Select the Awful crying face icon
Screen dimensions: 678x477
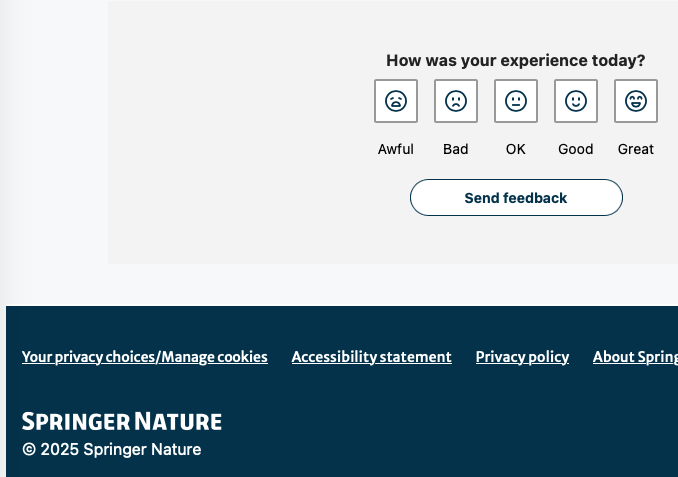coord(396,101)
